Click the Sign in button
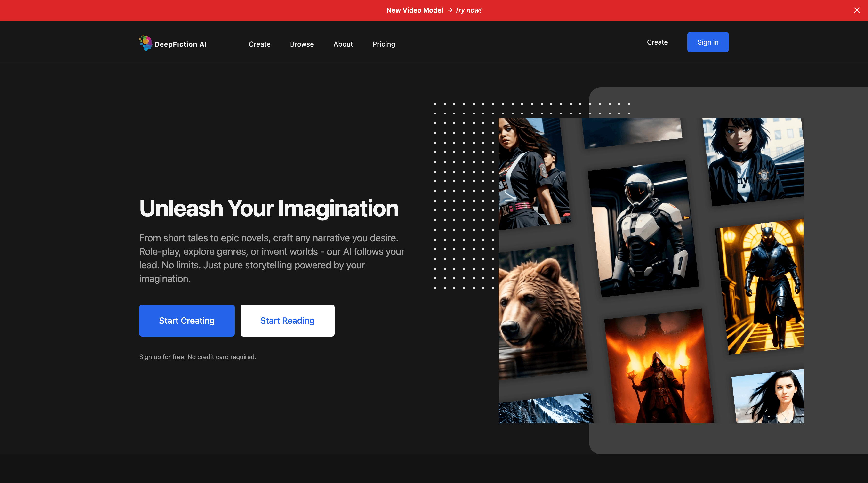Viewport: 868px width, 483px height. (707, 42)
